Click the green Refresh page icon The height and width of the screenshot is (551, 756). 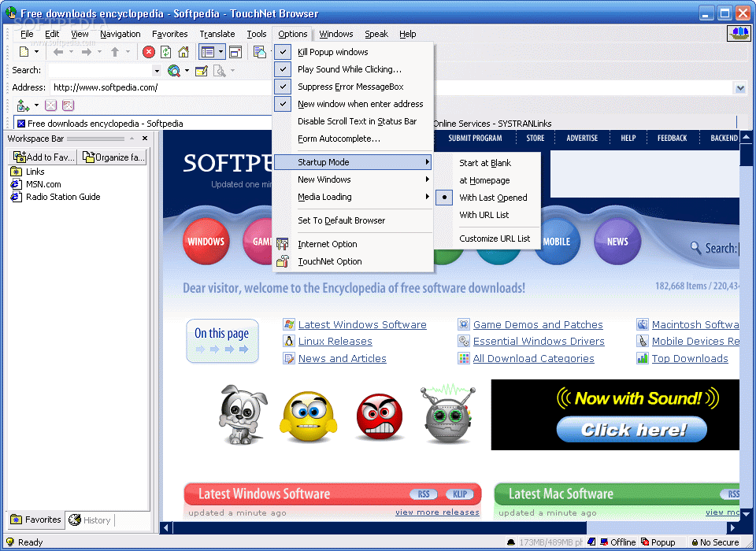coord(166,52)
